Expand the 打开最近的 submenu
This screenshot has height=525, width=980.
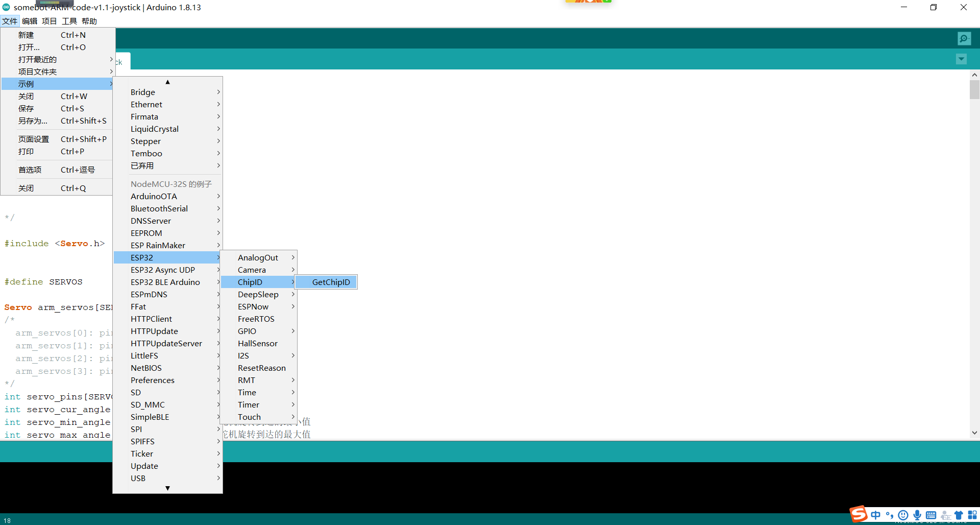[37, 59]
